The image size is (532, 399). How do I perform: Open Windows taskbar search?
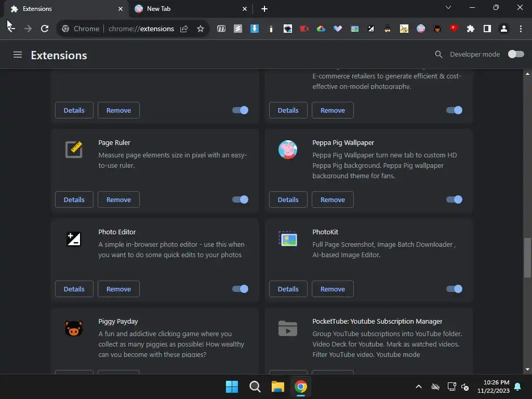click(255, 387)
